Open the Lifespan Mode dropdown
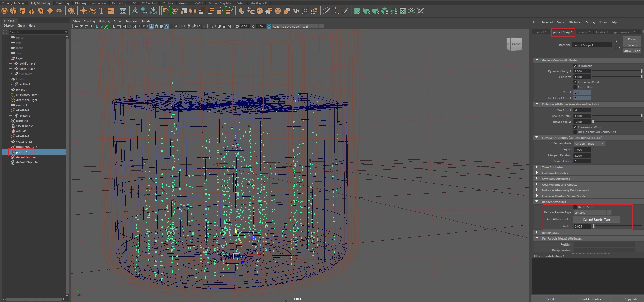Viewport: 644px width, 302px height. click(589, 144)
